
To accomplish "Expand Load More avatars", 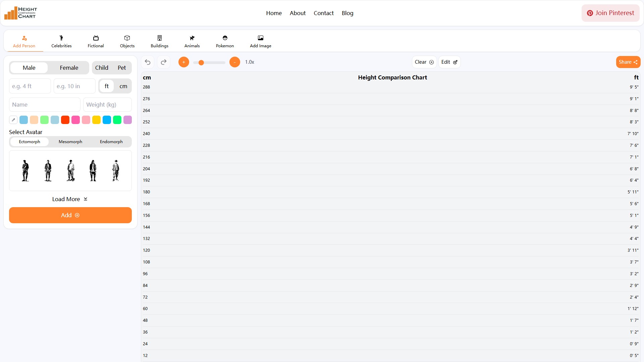I will click(x=70, y=199).
